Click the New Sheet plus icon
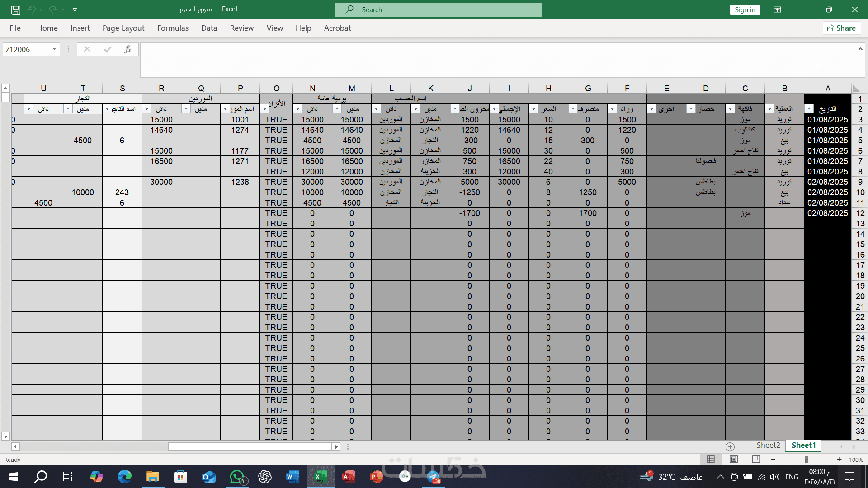Screen dimensions: 868x488 730,446
